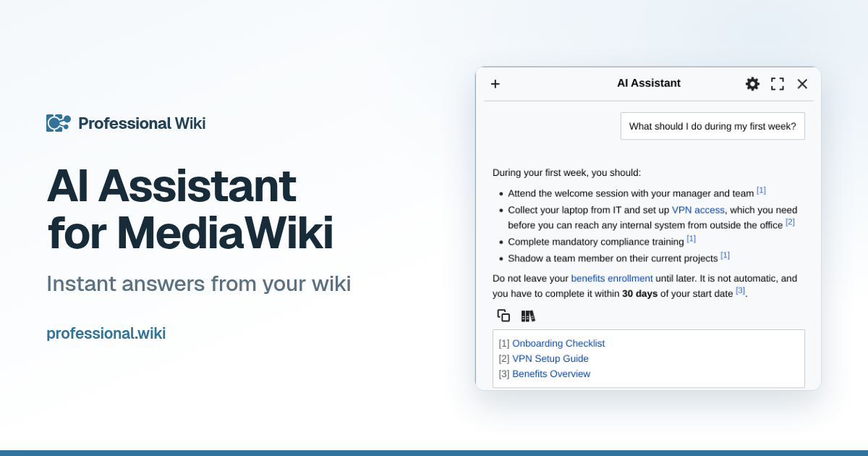This screenshot has width=868, height=456.
Task: Click citation [3] after start date
Action: point(740,290)
